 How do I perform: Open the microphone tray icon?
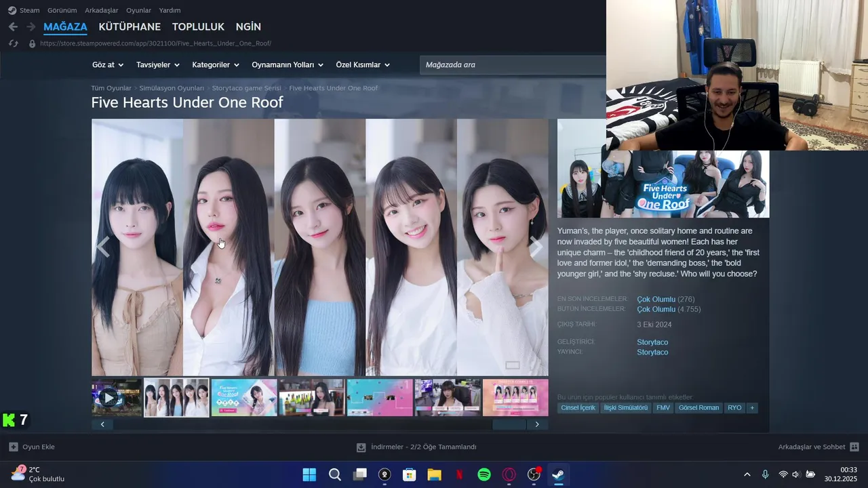pyautogui.click(x=765, y=474)
